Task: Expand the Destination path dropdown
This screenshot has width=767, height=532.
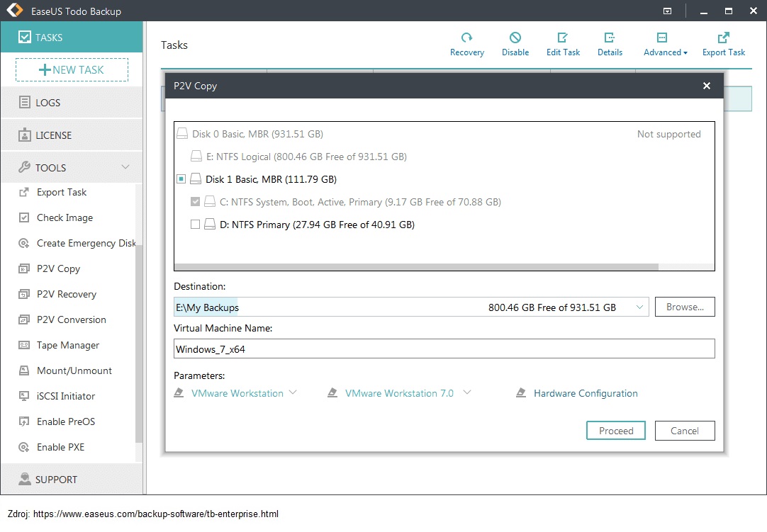Action: tap(639, 307)
